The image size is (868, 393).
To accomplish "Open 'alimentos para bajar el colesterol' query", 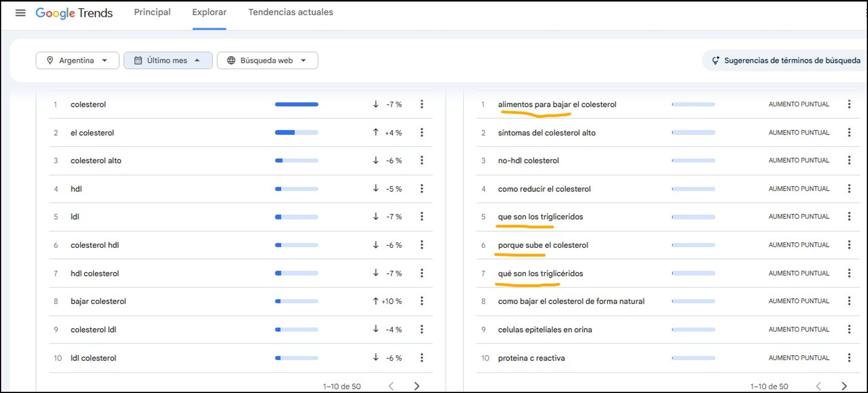I will pos(557,105).
